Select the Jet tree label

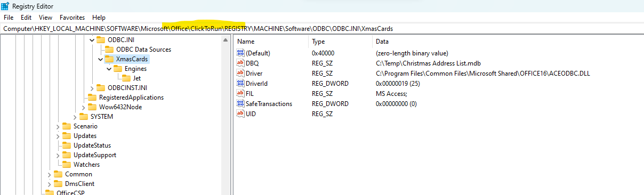[x=137, y=78]
